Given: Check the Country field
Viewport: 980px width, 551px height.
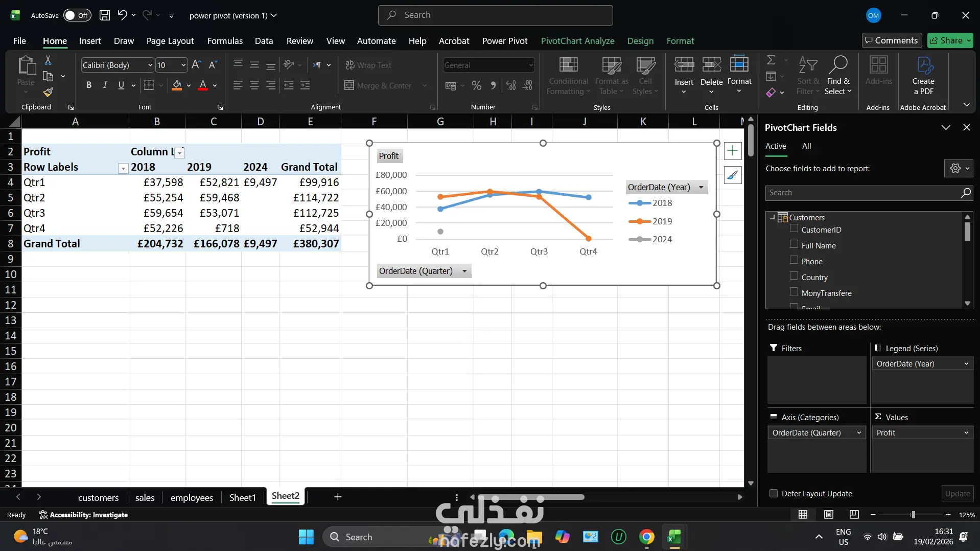Looking at the screenshot, I should [794, 276].
